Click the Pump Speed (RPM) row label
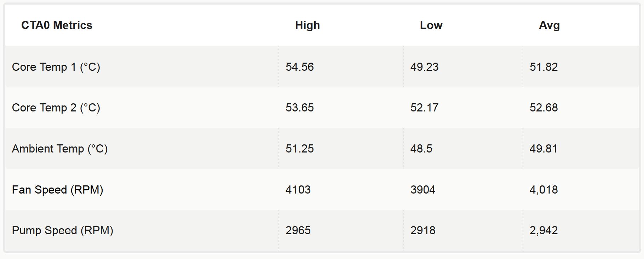 point(63,230)
